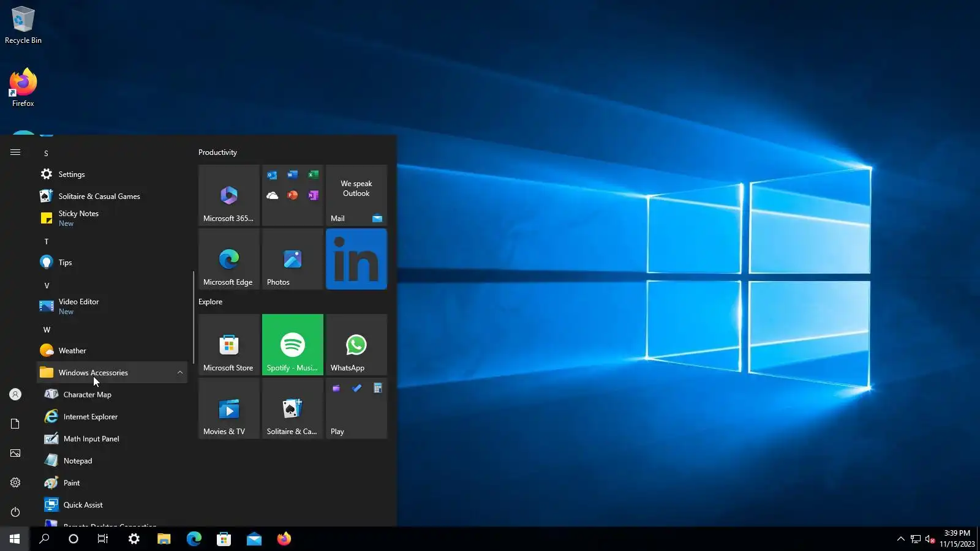This screenshot has width=980, height=551.
Task: Open Cortana from the taskbar
Action: click(x=73, y=539)
